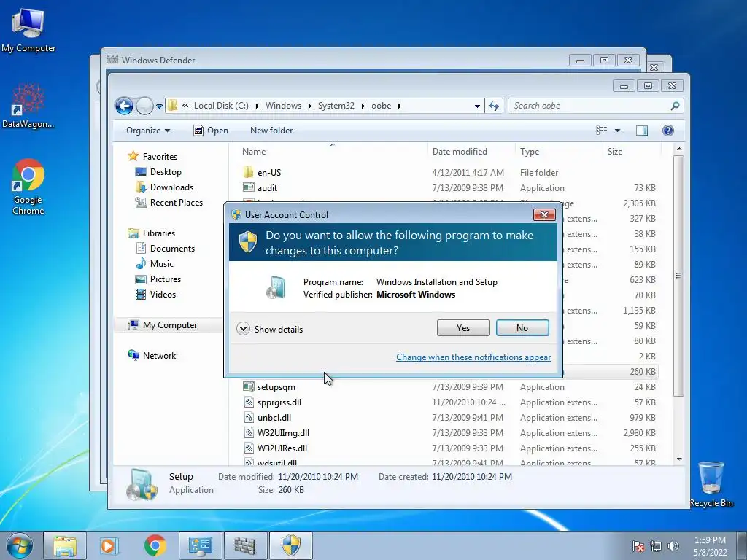The width and height of the screenshot is (747, 560).
Task: Expand the arrow after 'oobe' breadcrumb
Action: click(x=399, y=106)
